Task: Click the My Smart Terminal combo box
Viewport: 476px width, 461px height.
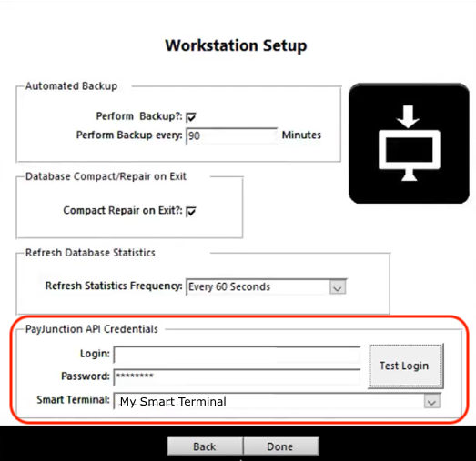Action: [x=278, y=402]
